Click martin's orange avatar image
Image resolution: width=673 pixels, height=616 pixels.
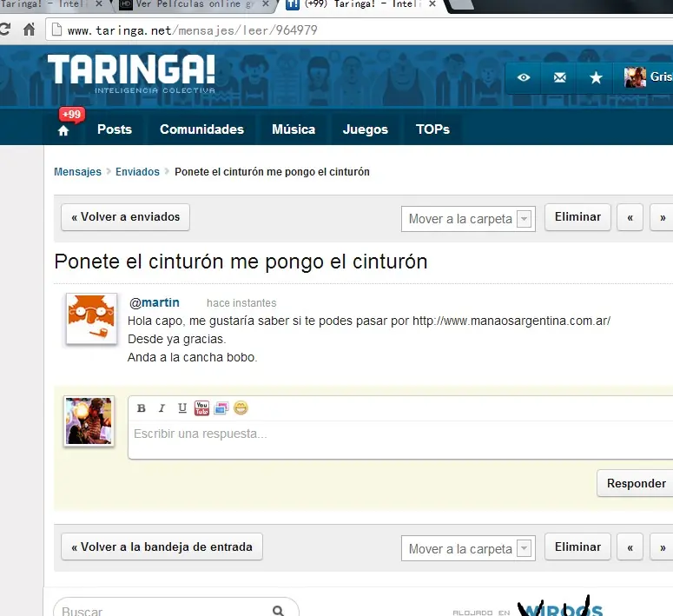(91, 319)
